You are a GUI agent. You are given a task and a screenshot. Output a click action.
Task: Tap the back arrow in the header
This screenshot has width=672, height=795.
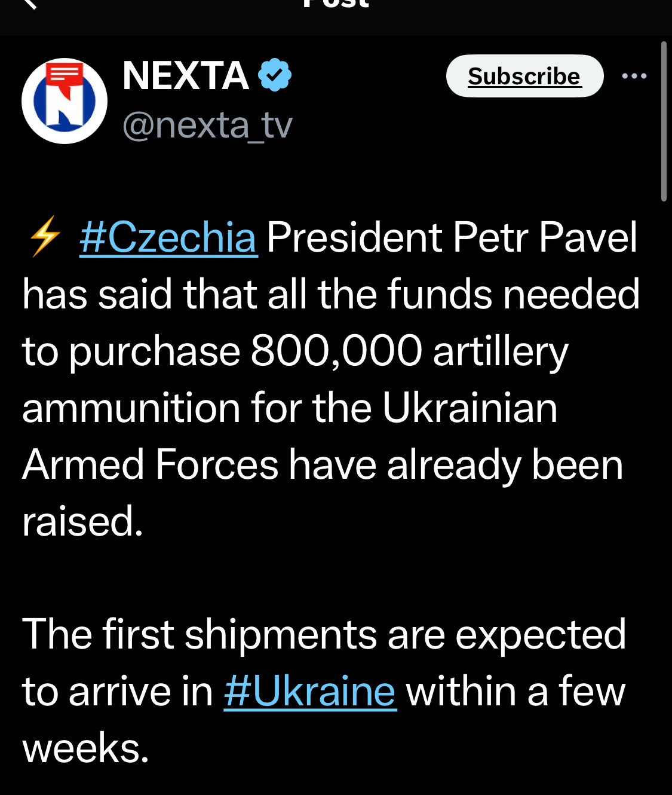29,4
